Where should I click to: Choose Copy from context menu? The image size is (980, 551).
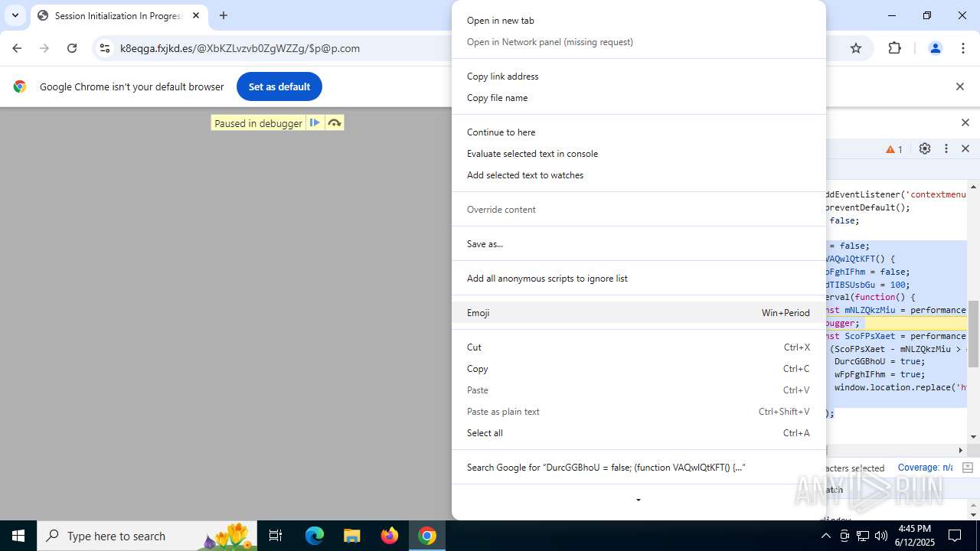(639, 369)
